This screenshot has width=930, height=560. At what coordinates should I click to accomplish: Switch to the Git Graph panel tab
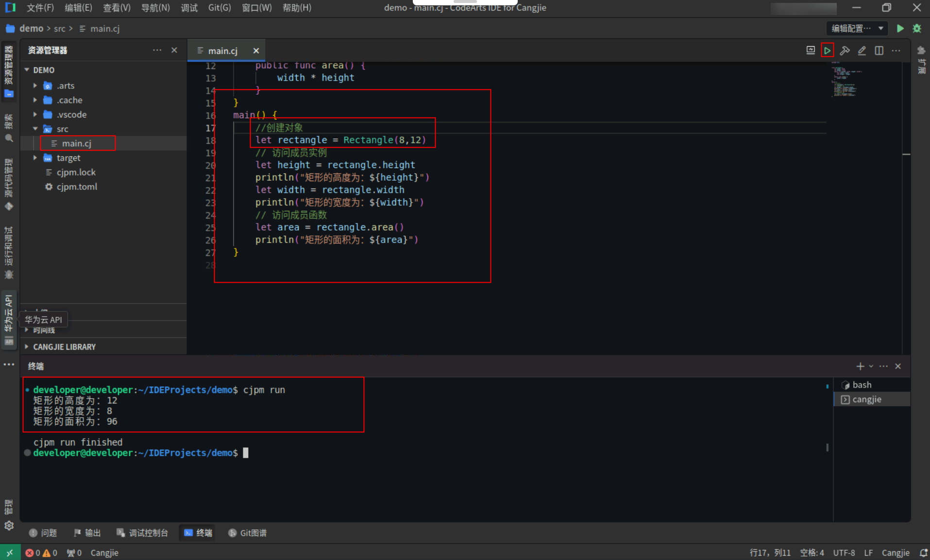pyautogui.click(x=248, y=533)
